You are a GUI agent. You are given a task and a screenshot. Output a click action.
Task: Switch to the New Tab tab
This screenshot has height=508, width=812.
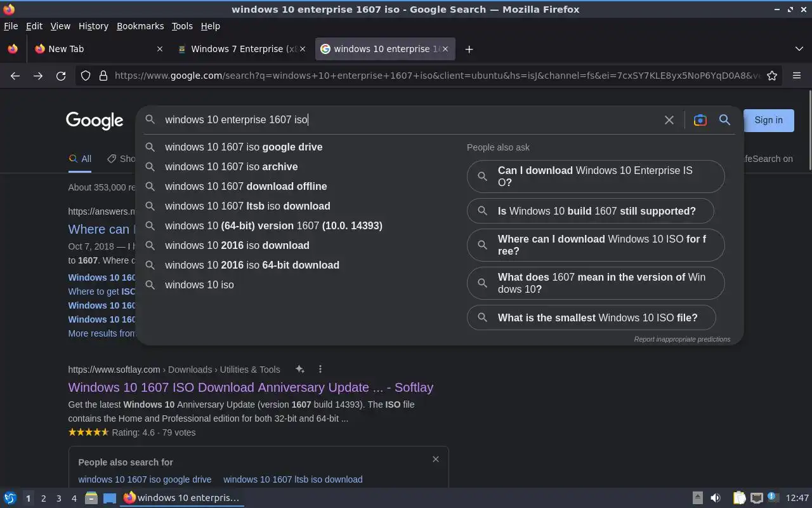click(x=99, y=49)
